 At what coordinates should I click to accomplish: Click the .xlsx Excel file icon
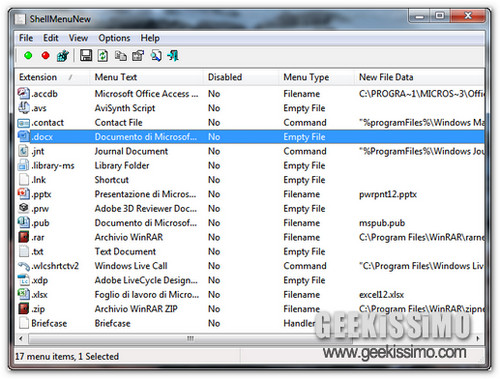[x=24, y=294]
